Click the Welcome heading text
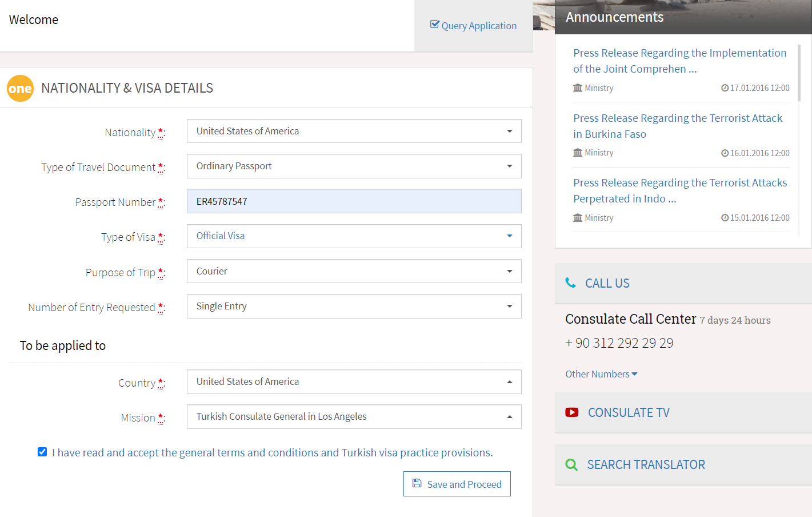The height and width of the screenshot is (517, 812). (34, 19)
